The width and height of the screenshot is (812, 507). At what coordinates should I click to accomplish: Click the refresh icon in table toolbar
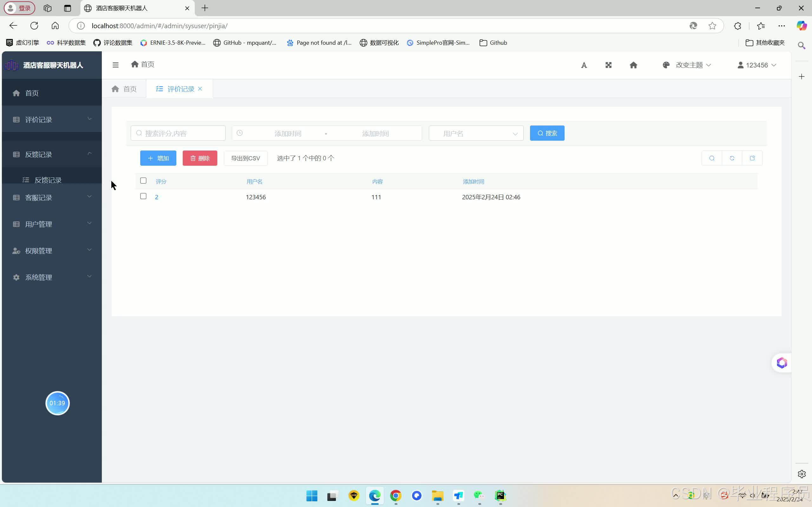[732, 158]
